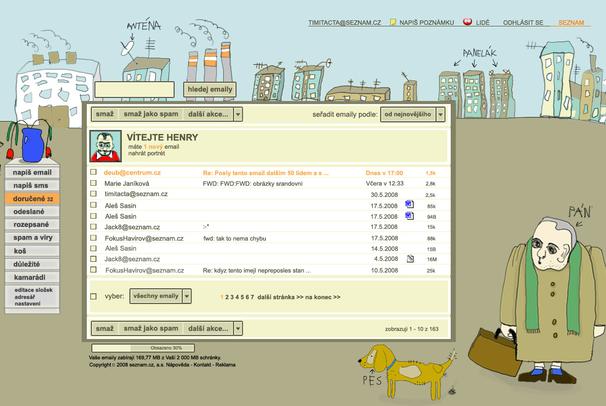Click the 'další stránka >>' pagination link

pyautogui.click(x=280, y=297)
